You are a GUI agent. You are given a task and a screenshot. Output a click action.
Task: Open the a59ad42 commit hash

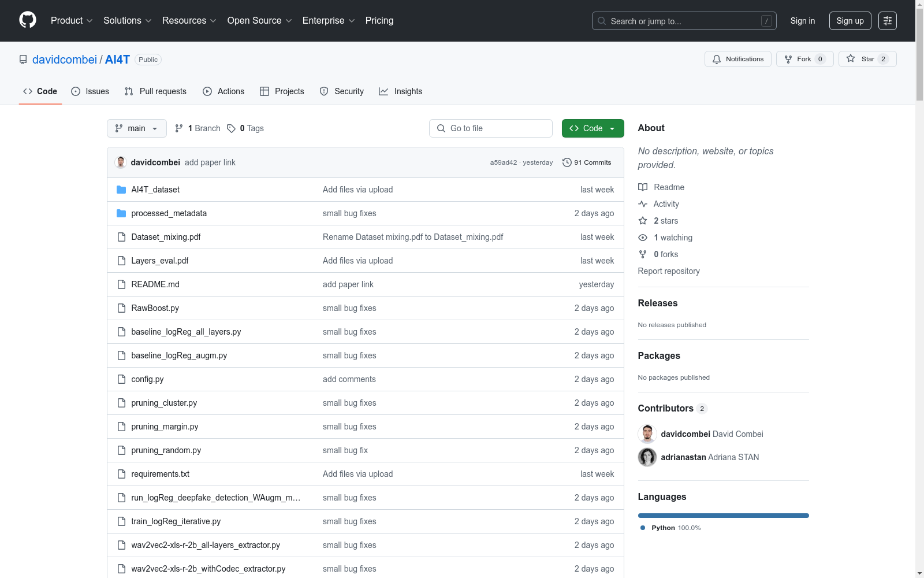504,163
